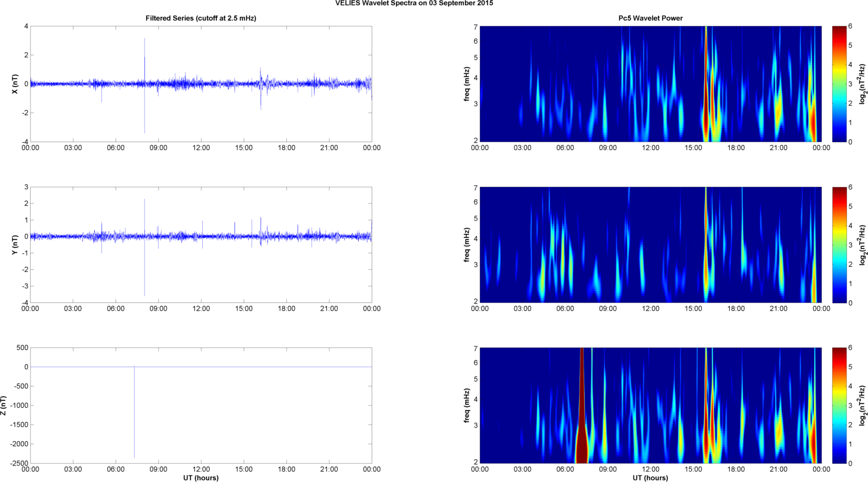The height and width of the screenshot is (482, 868).
Task: Select UT (hours) label under Z series plot
Action: pos(201,478)
